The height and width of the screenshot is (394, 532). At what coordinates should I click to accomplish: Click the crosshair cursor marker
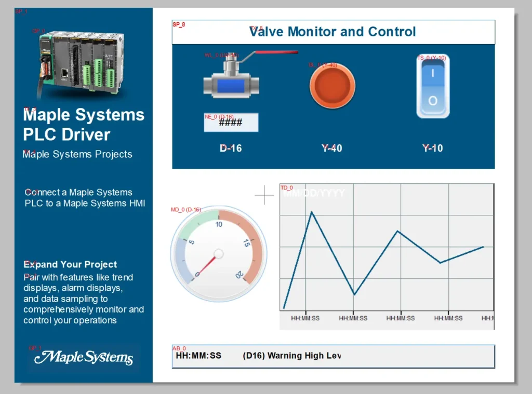(264, 195)
